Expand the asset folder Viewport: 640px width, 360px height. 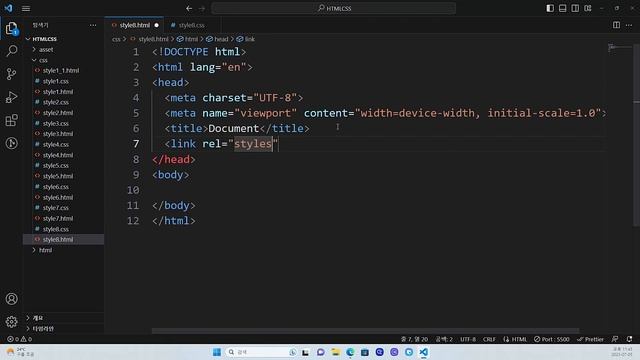pyautogui.click(x=63, y=49)
